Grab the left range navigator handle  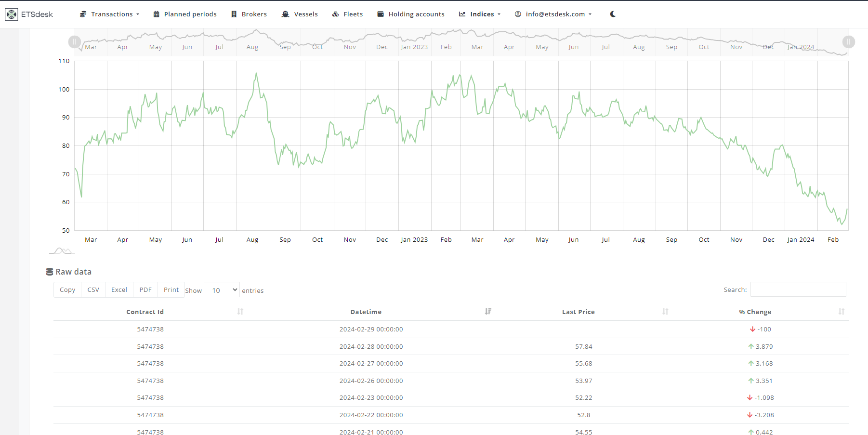coord(74,42)
